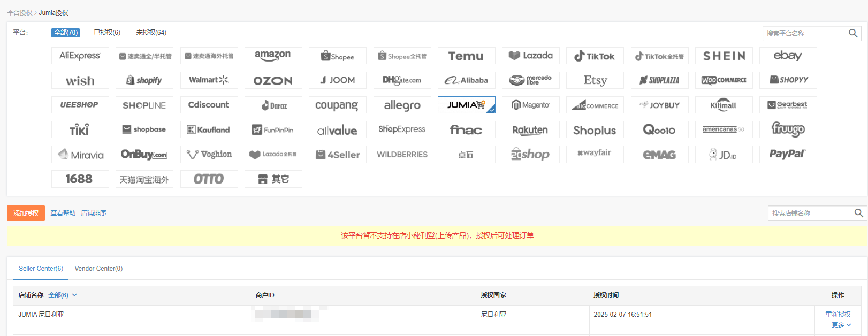
Task: Select the SHEIN platform logo
Action: 724,56
